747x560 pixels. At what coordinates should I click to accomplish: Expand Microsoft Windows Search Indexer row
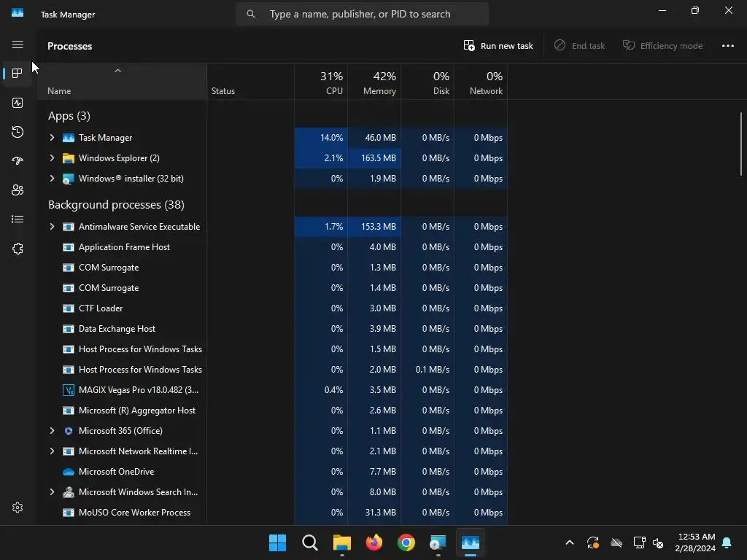point(52,492)
